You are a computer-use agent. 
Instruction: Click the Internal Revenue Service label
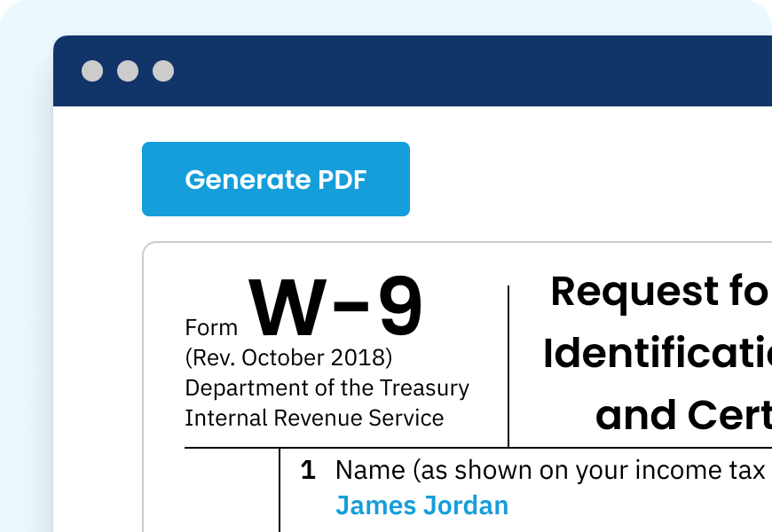[x=312, y=416]
